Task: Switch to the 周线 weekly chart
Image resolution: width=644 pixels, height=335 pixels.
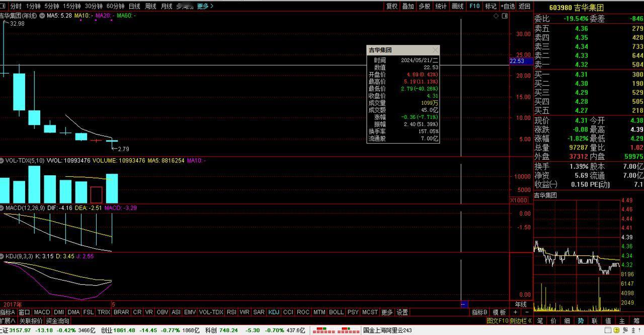Action: point(150,6)
